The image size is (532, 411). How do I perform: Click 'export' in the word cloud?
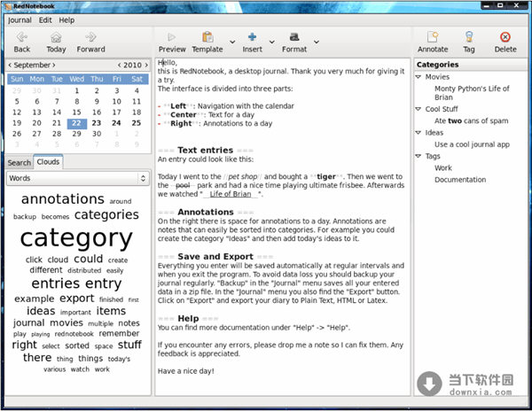click(x=77, y=299)
